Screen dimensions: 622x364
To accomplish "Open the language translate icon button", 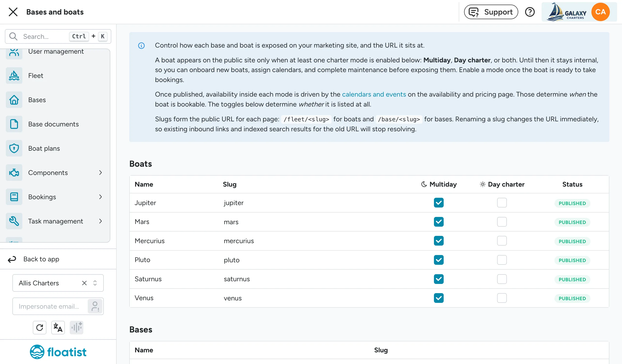I will pos(58,328).
